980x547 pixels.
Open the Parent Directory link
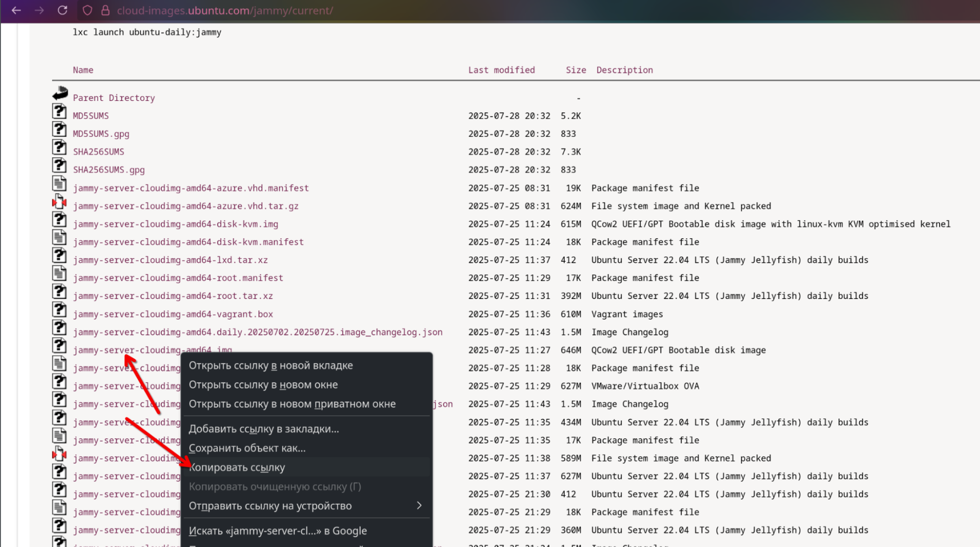click(x=114, y=98)
